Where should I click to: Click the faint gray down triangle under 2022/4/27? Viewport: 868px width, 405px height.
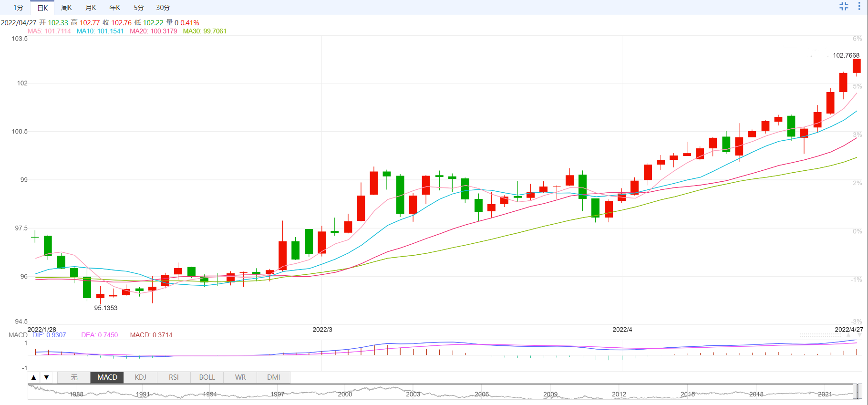point(859,335)
